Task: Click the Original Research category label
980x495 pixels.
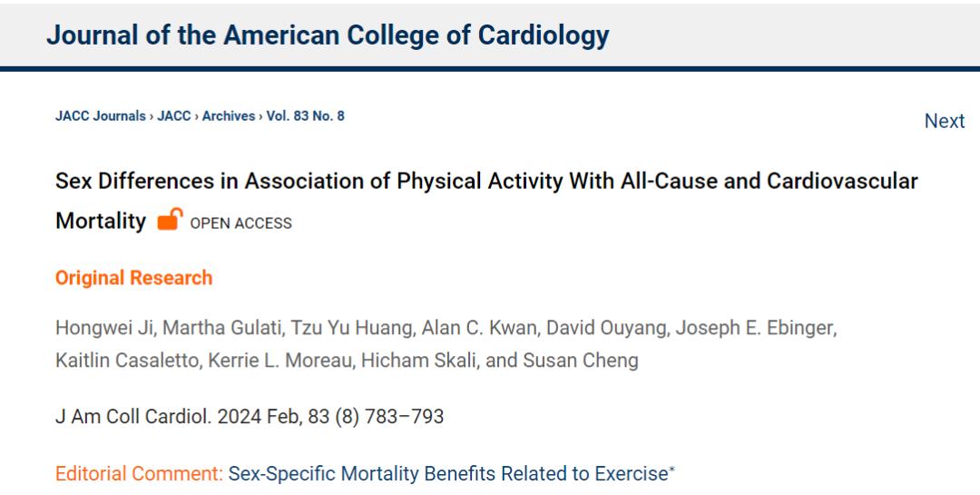Action: click(133, 278)
